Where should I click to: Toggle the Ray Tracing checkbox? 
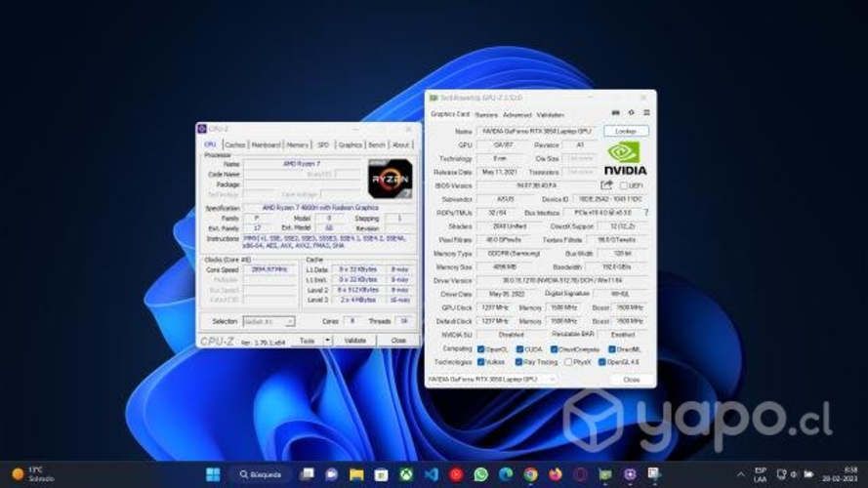518,362
